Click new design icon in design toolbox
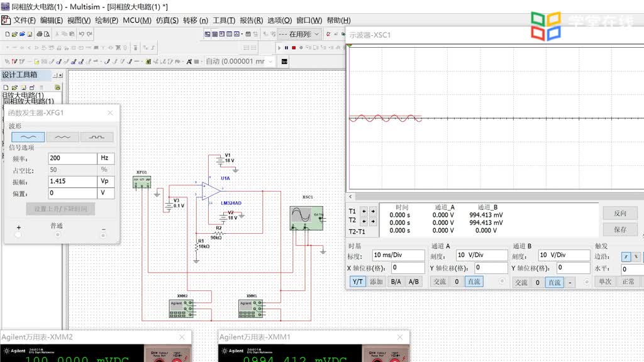Viewport: 644px width, 362px height. pos(6,87)
